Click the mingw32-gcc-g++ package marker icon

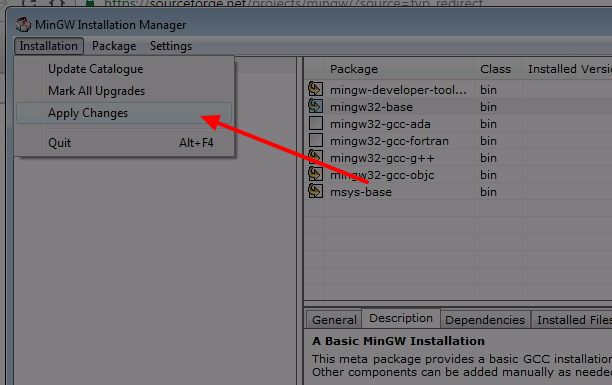point(315,157)
